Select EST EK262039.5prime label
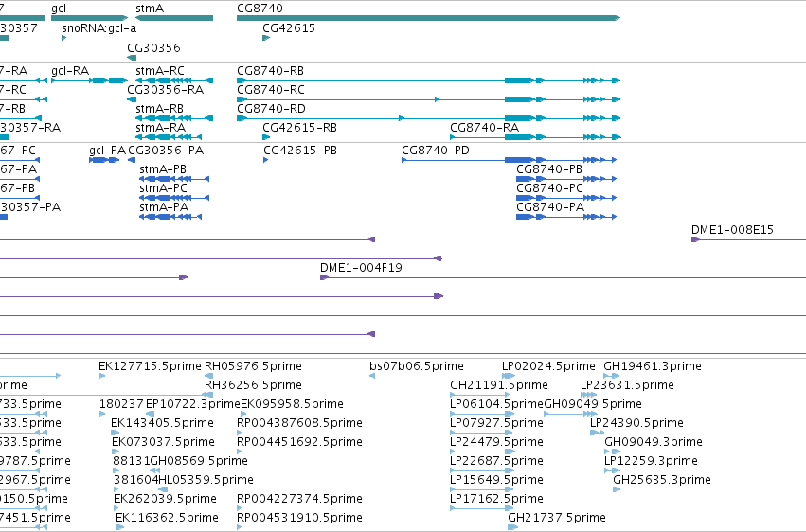The image size is (806, 532). (x=165, y=499)
